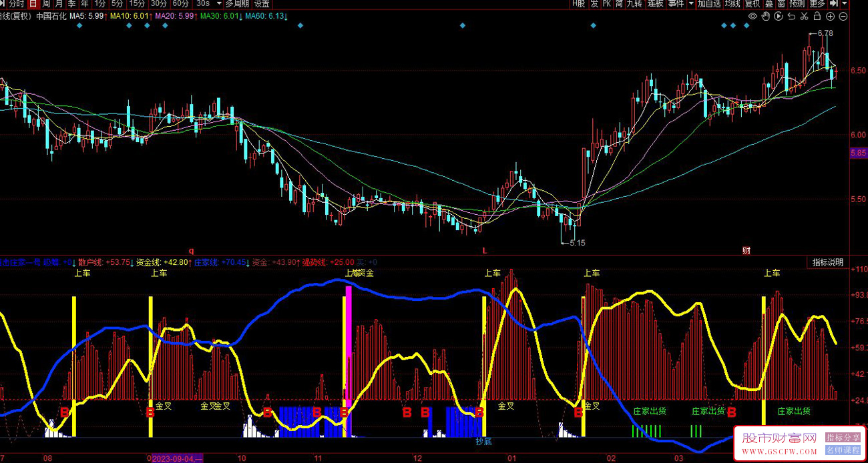Screen dimensions: 868x463
Task: Select the 周 weekly period tab
Action: tap(46, 3)
